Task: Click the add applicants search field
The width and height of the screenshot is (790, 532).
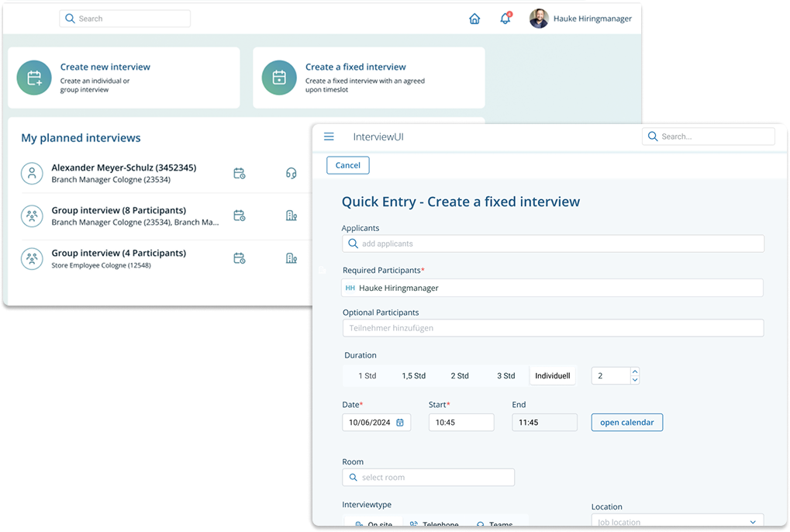Action: (553, 244)
